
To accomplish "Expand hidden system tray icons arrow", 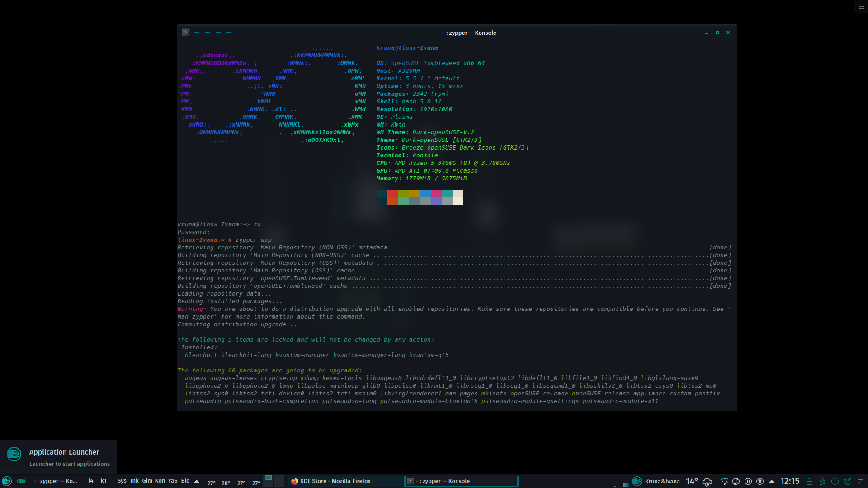I will [772, 481].
